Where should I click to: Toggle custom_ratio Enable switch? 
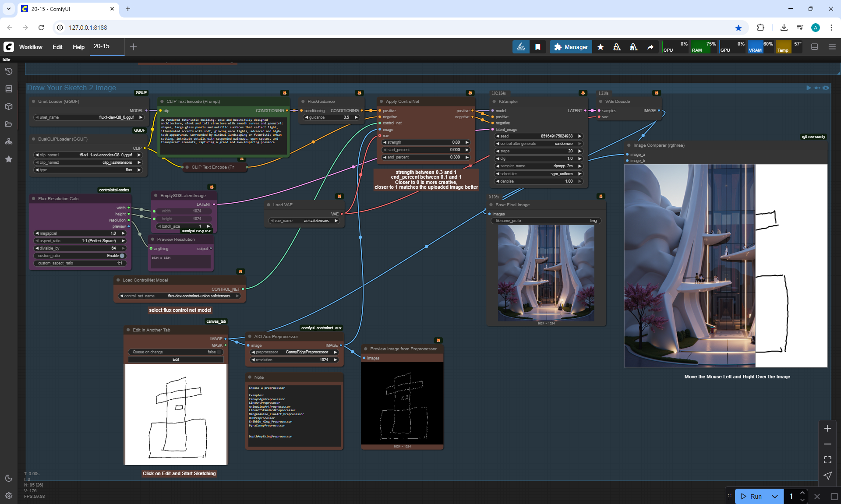click(x=122, y=256)
